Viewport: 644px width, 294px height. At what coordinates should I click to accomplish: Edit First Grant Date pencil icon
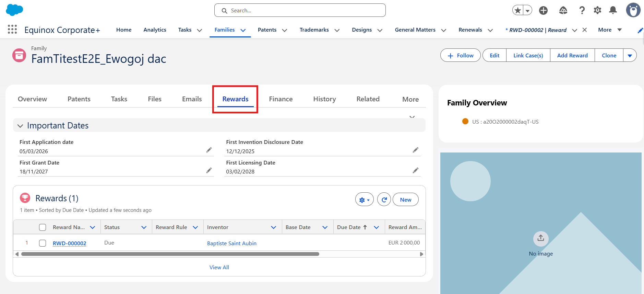pos(209,170)
